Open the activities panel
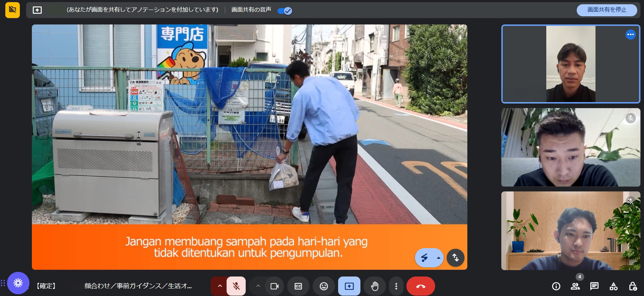Image resolution: width=644 pixels, height=296 pixels. (613, 286)
